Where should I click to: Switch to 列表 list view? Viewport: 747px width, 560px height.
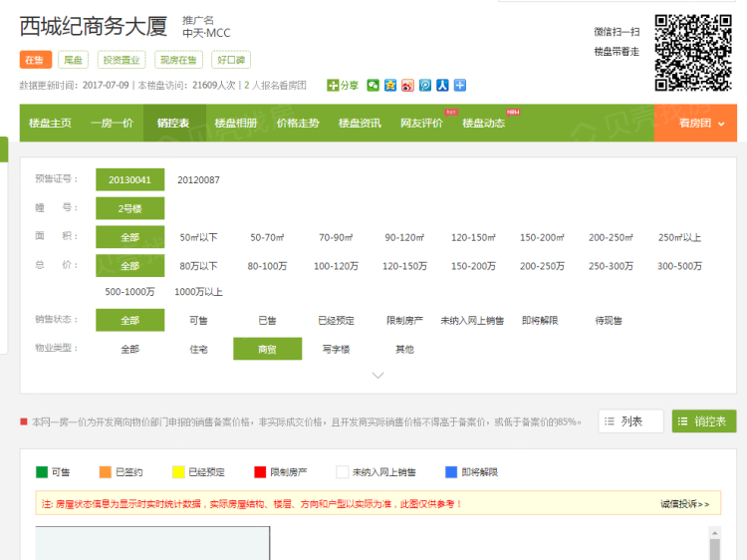tap(630, 421)
